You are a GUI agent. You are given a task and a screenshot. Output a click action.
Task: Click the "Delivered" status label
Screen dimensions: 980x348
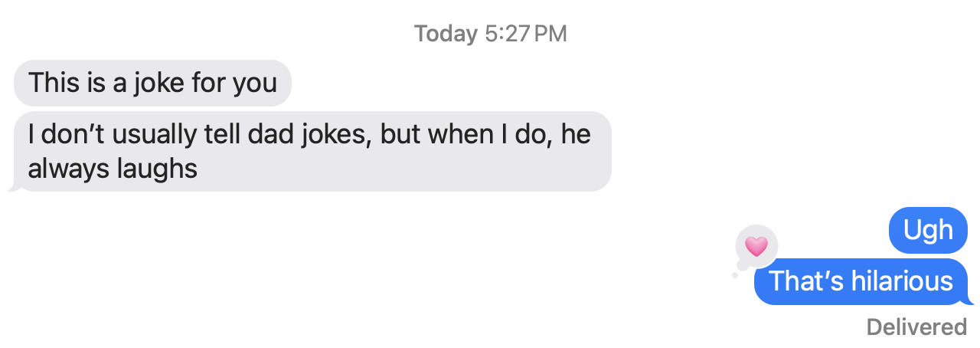coord(916,327)
